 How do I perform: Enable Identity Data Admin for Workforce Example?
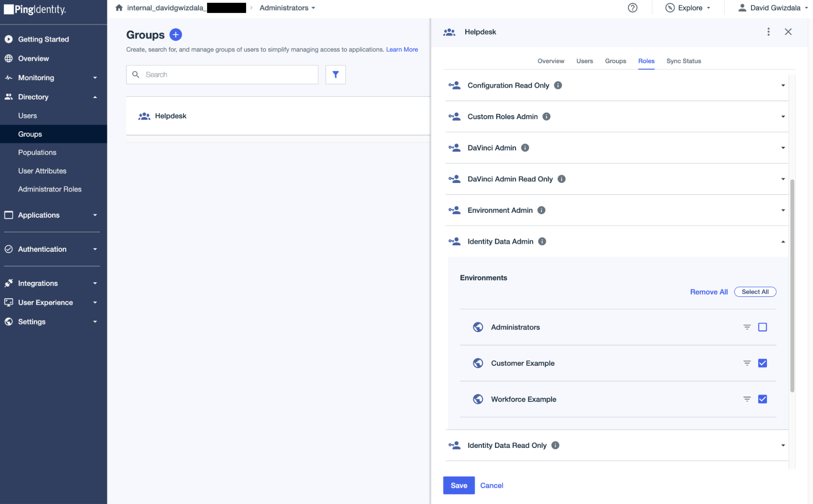pos(763,399)
